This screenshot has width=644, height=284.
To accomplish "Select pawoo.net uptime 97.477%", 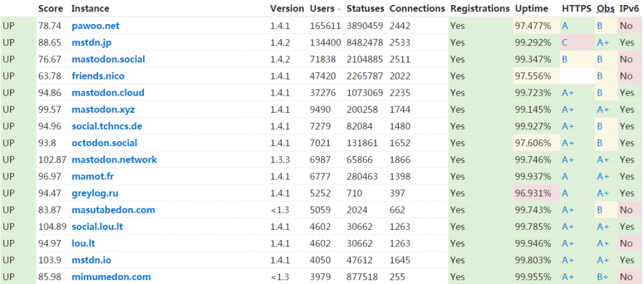I will tap(533, 26).
